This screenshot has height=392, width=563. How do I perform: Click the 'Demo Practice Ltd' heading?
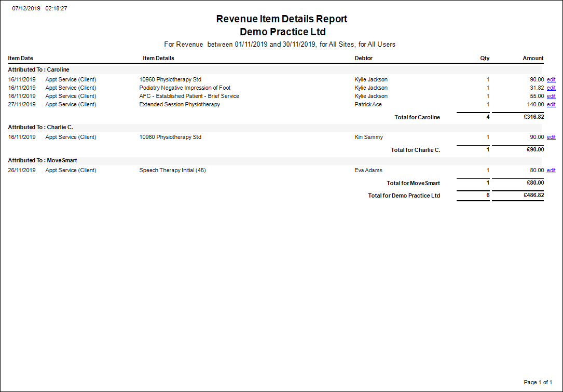coord(283,32)
